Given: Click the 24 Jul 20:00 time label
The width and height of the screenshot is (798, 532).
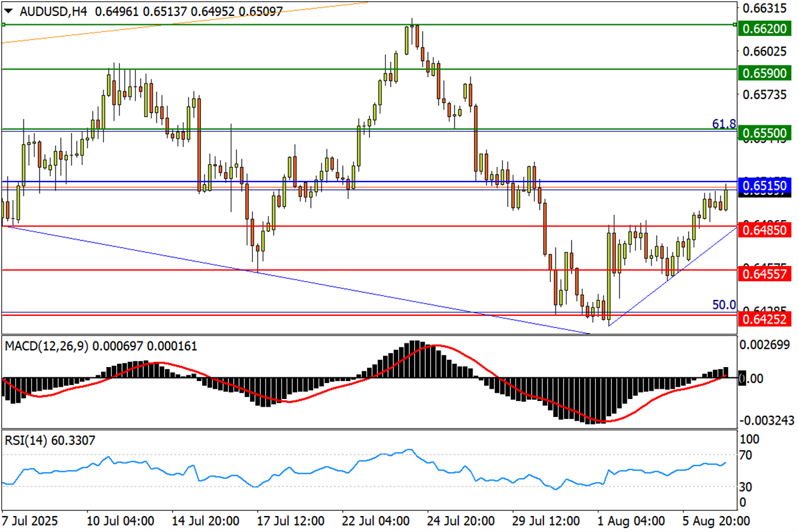Looking at the screenshot, I should (460, 520).
